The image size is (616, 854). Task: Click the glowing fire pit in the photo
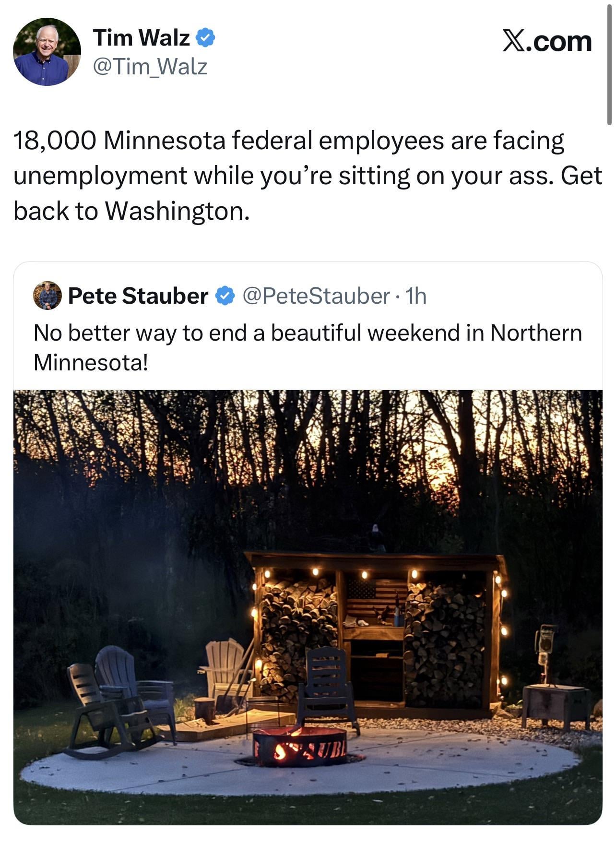(x=299, y=746)
